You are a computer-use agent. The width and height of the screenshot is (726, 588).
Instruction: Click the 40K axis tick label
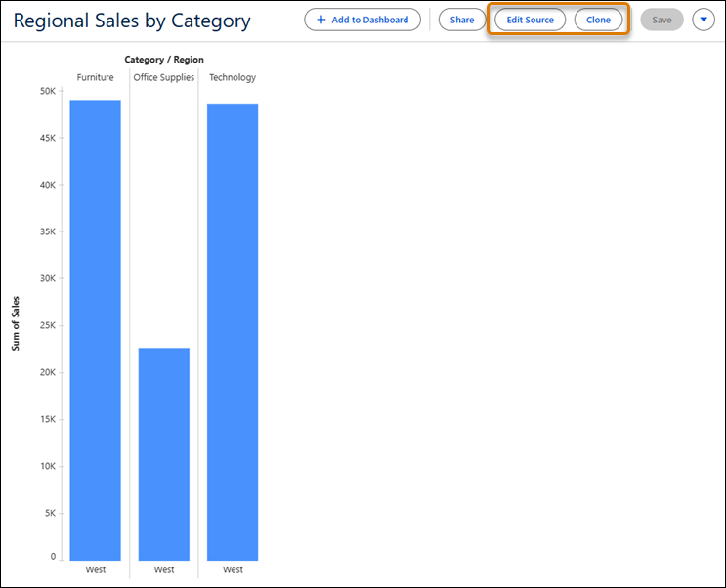click(x=48, y=185)
